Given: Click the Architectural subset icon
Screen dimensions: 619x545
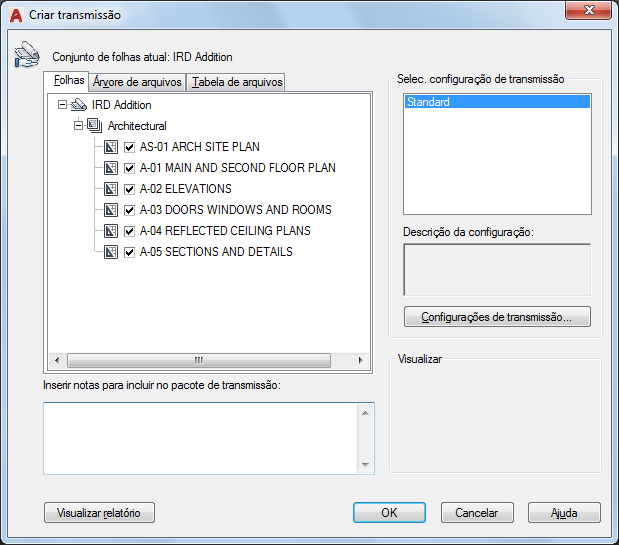Looking at the screenshot, I should (x=94, y=125).
